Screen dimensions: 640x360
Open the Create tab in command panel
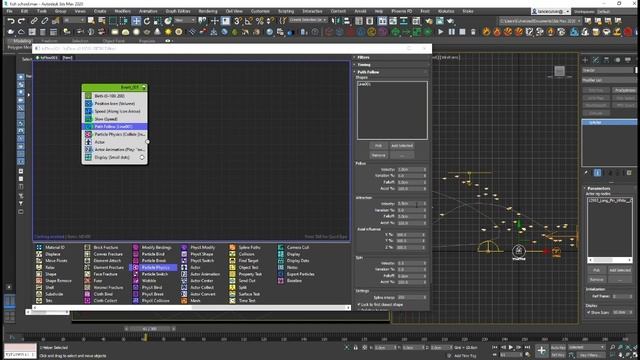click(x=585, y=60)
